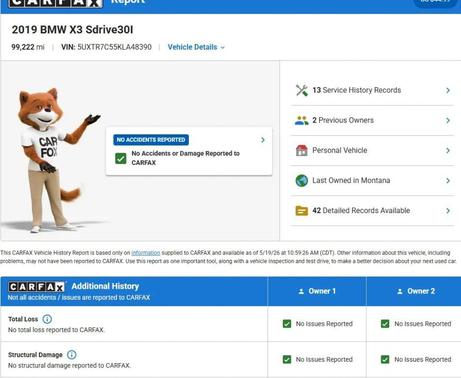Click Owner 2 Total Loss 'No Issues Reported'

[423, 324]
